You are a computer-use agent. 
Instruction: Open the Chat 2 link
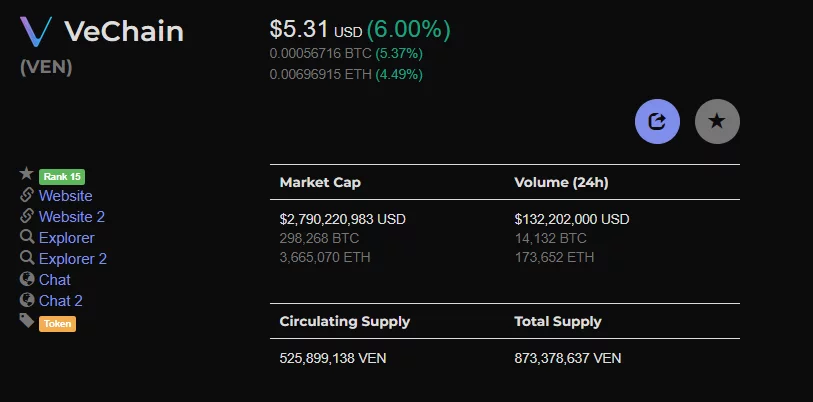click(61, 301)
